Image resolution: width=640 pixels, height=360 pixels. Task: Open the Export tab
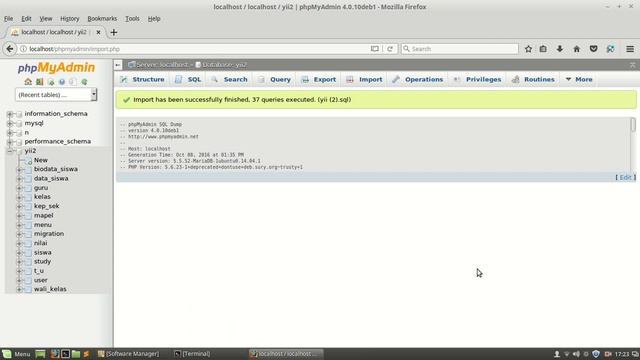[319, 80]
